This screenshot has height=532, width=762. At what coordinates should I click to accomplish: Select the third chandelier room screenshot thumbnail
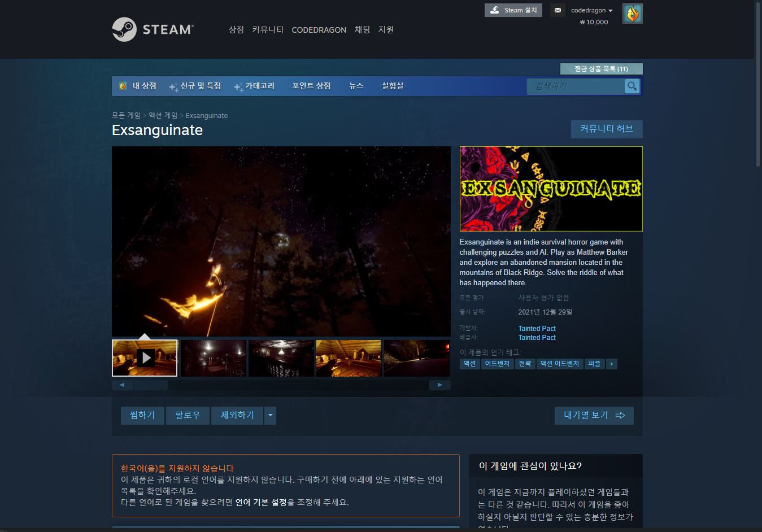(281, 358)
